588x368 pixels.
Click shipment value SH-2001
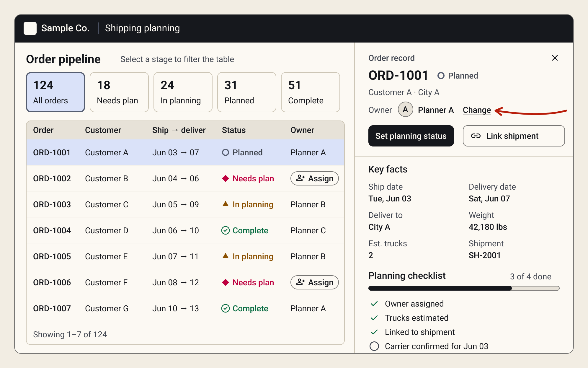point(485,255)
